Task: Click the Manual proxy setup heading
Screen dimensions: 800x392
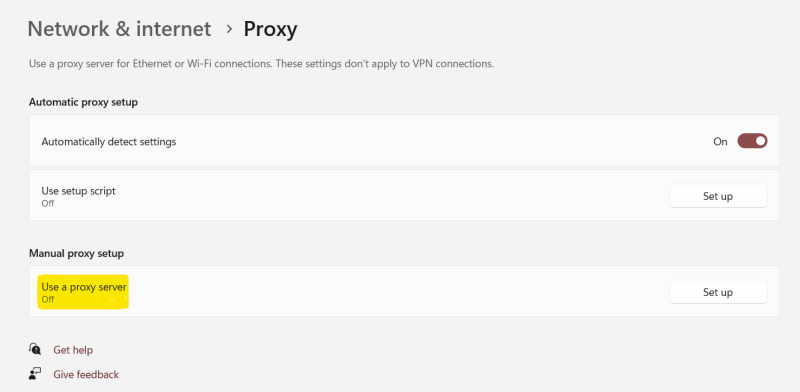Action: 77,254
